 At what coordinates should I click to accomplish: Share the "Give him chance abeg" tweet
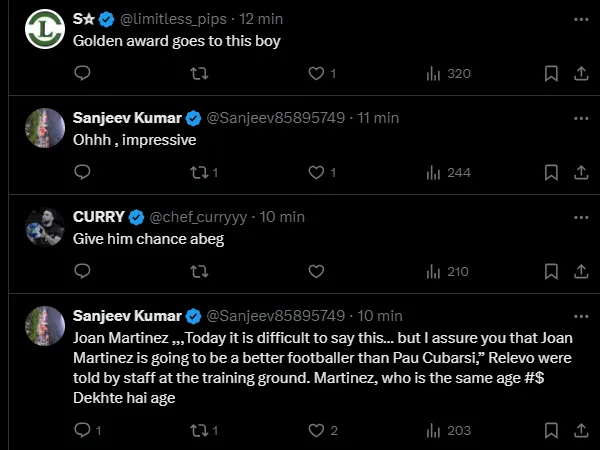580,271
